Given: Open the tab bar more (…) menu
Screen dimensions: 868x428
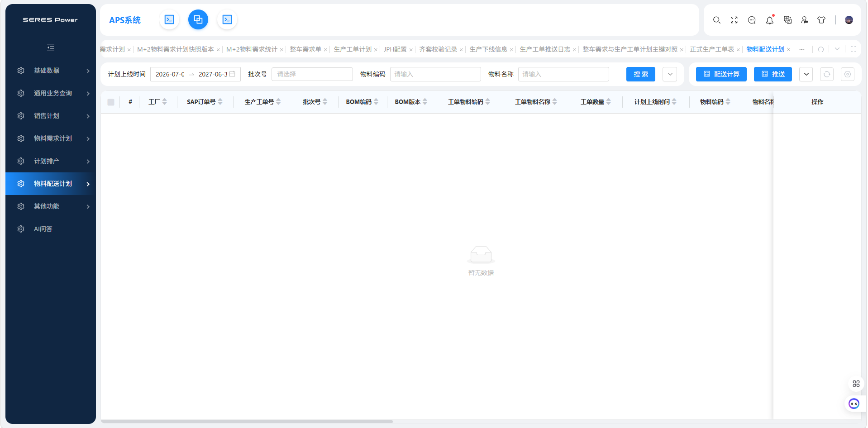Looking at the screenshot, I should (x=802, y=49).
